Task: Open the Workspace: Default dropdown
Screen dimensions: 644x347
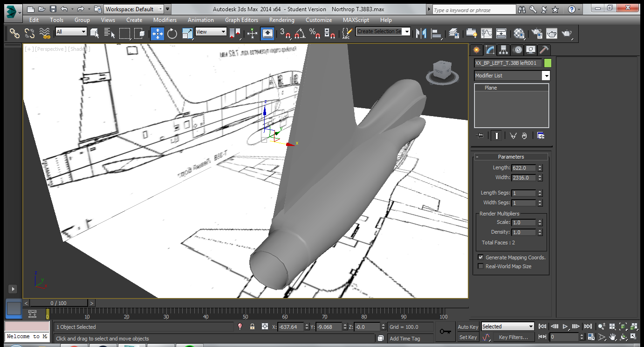Action: [134, 9]
